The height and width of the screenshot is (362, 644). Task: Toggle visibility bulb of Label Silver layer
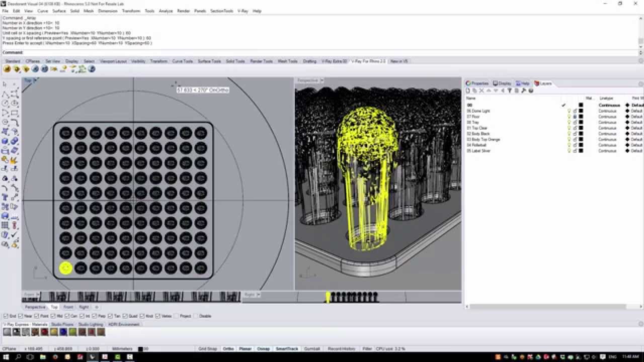click(570, 151)
